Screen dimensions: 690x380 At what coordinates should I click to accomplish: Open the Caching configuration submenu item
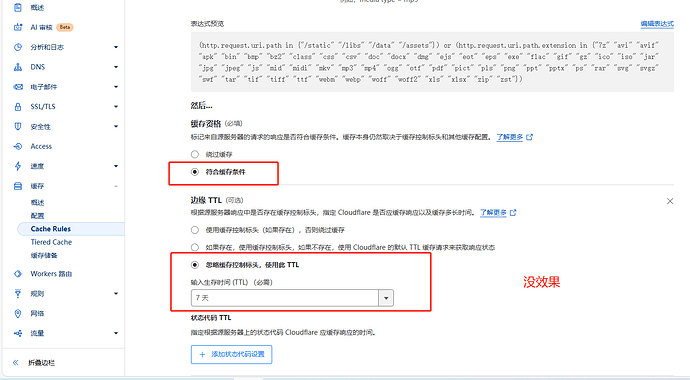pos(37,216)
